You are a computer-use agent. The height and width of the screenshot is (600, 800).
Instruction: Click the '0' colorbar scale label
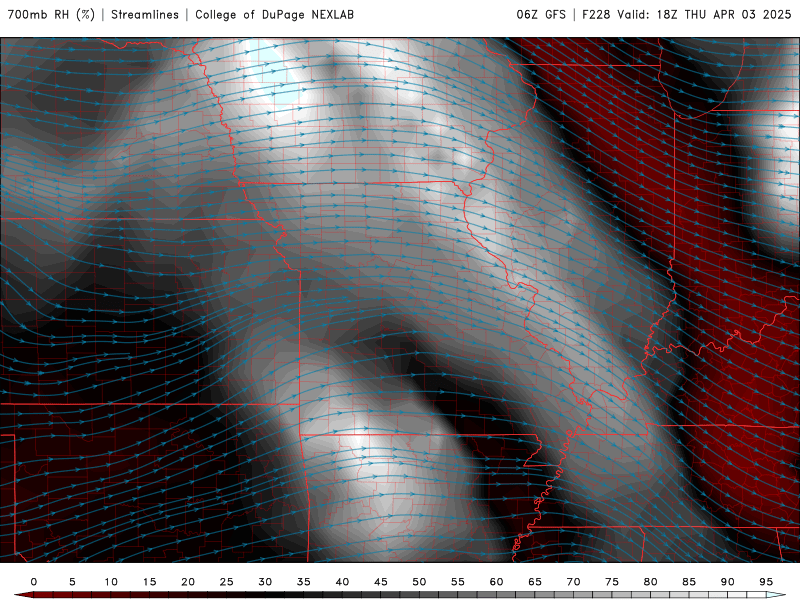coord(34,582)
